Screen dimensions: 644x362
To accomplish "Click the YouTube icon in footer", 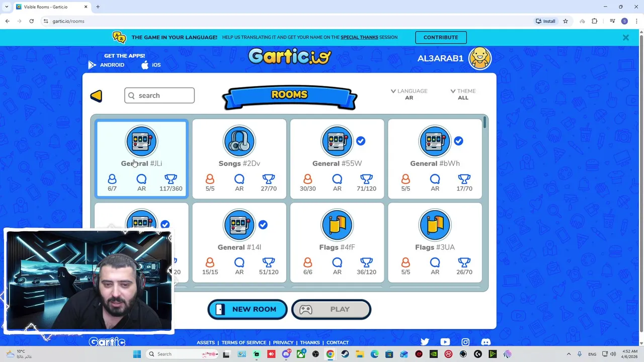I will tap(445, 342).
